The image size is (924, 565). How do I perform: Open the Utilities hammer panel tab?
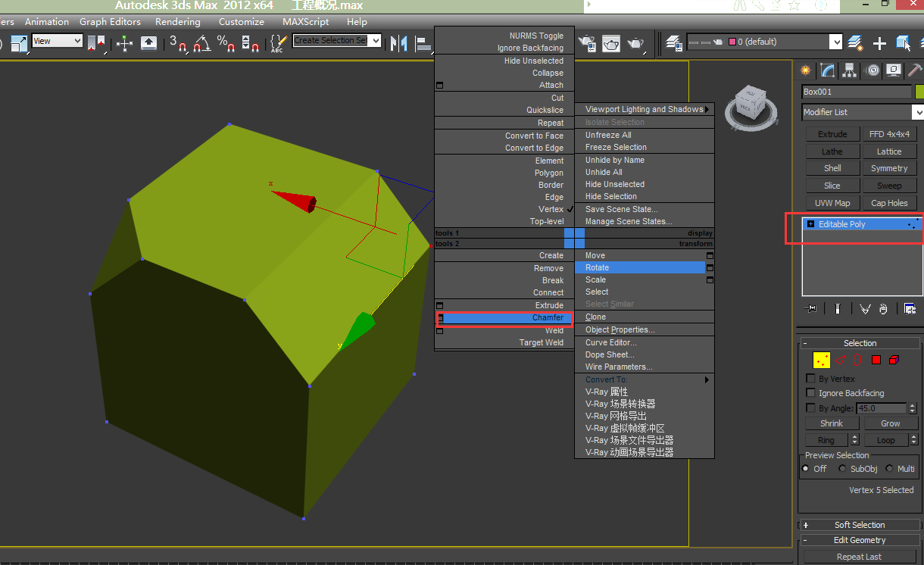click(x=915, y=70)
